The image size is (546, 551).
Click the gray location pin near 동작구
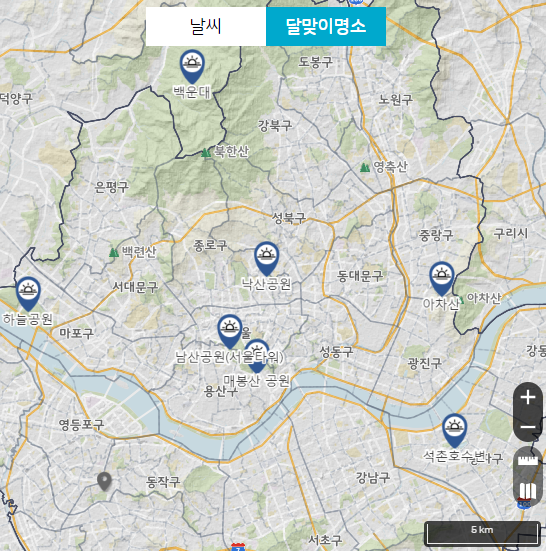click(x=104, y=481)
